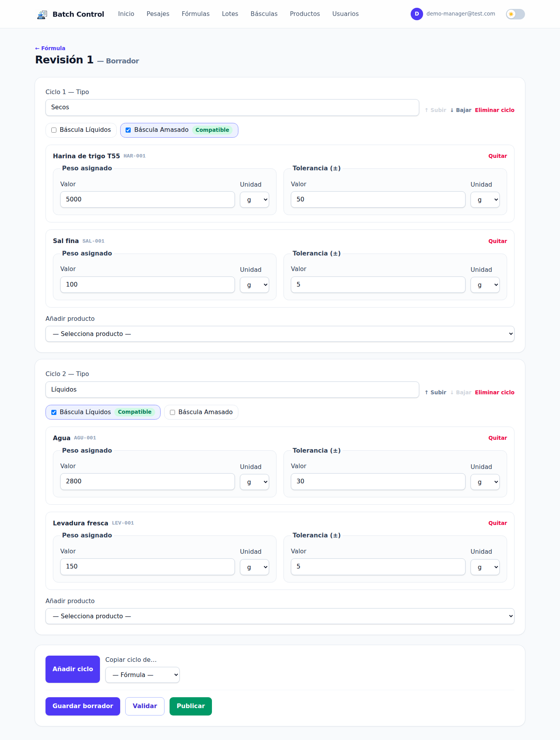Open the Inicio nav item

[x=126, y=14]
